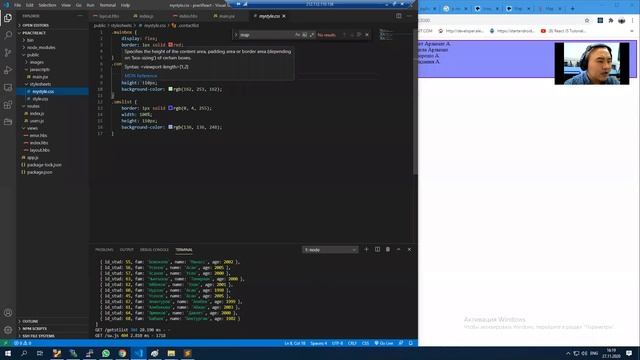Image resolution: width=640 pixels, height=360 pixels.
Task: Toggle Match Whole Word in find widget
Action: point(304,35)
